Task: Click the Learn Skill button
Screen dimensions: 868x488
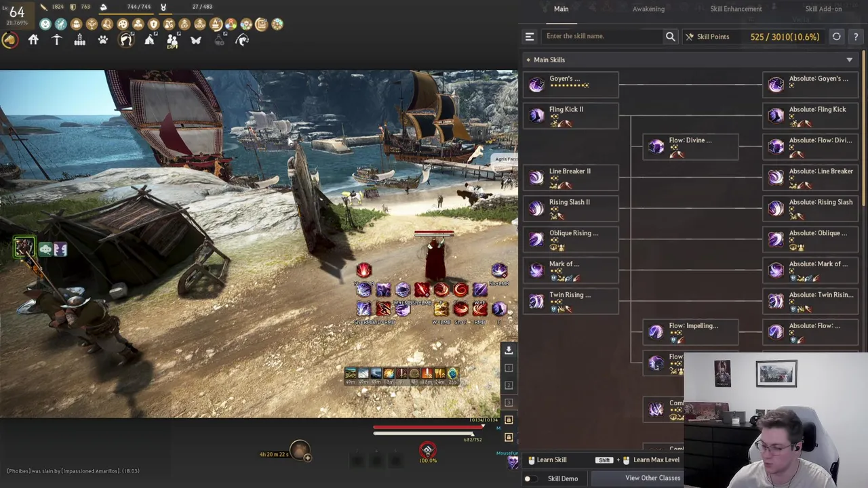Action: click(x=547, y=460)
